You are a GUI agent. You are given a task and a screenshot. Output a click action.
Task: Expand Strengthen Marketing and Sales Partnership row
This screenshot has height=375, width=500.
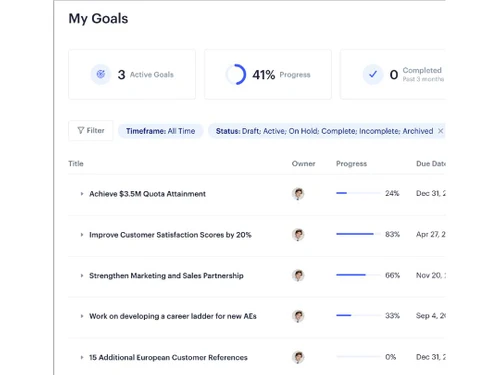pyautogui.click(x=82, y=276)
